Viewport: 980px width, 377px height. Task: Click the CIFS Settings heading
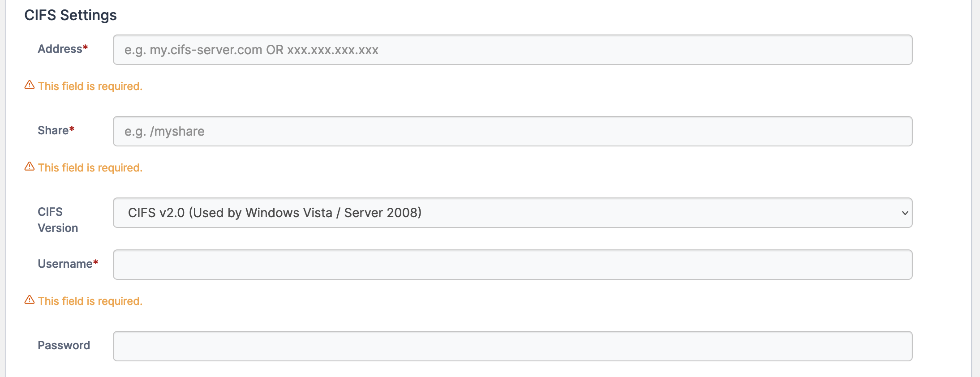(x=70, y=15)
